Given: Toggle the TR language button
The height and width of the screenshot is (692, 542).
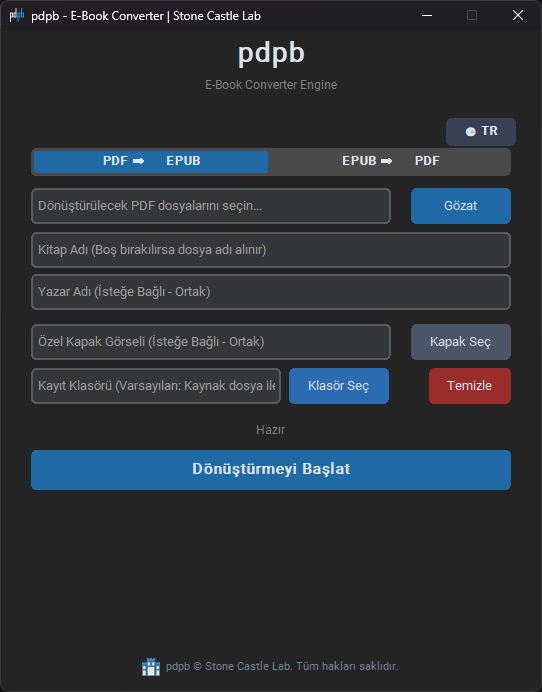Looking at the screenshot, I should (x=481, y=132).
